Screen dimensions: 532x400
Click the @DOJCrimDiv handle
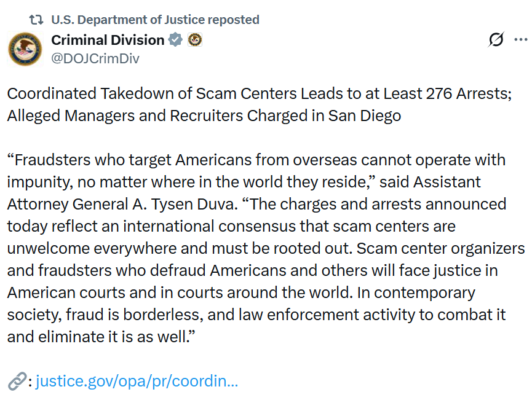click(x=95, y=58)
